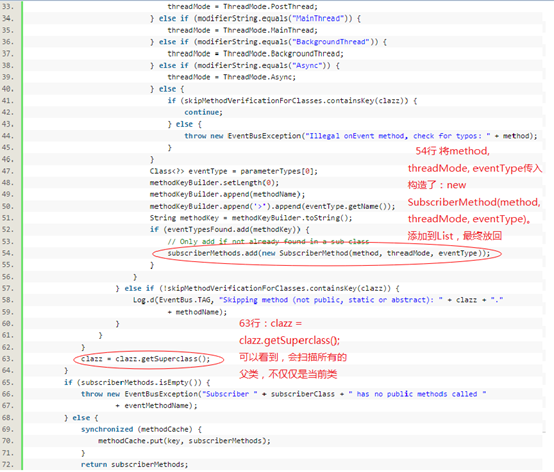Image resolution: width=554 pixels, height=472 pixels.
Task: Click 'ThreadMode.BackgroundThread' on line 37
Action: coord(283,53)
